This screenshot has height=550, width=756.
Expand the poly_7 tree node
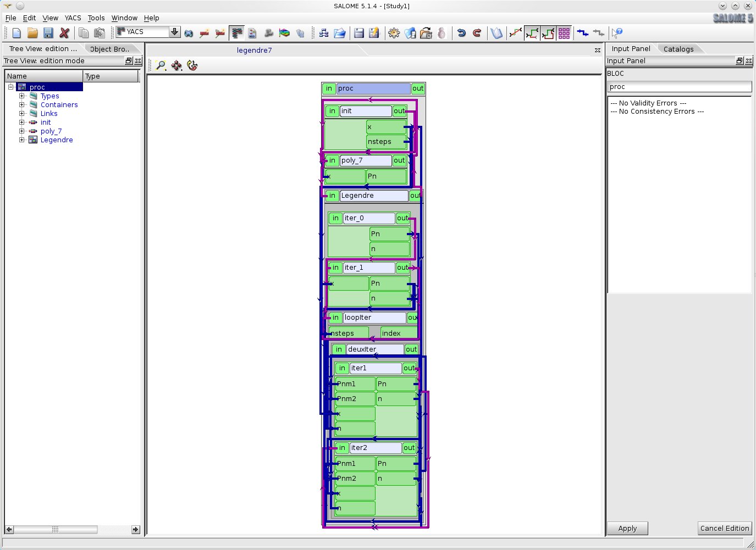point(22,131)
